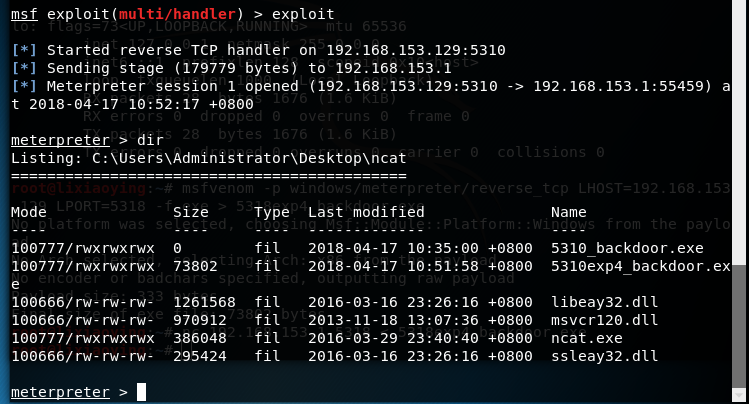Click the "Type" column header
This screenshot has width=749, height=404.
(x=272, y=212)
